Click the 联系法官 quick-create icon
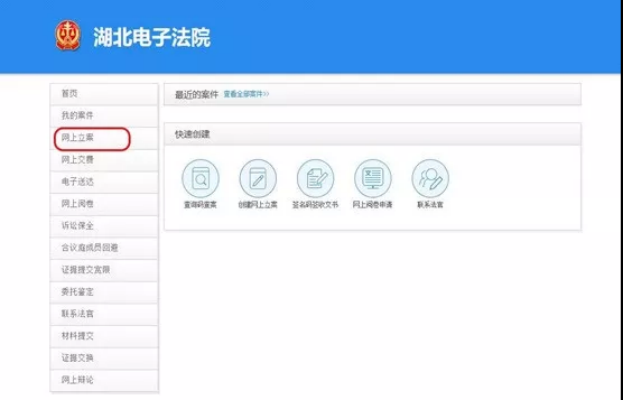623x400 pixels. coord(430,179)
